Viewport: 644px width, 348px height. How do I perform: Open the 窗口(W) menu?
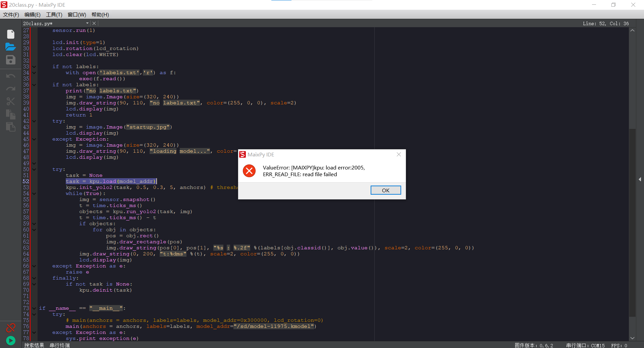pyautogui.click(x=77, y=15)
